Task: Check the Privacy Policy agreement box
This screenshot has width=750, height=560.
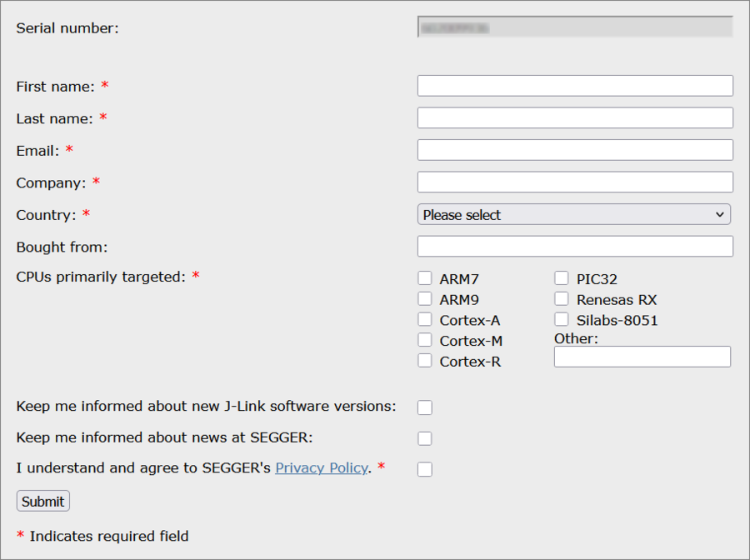Action: point(424,468)
